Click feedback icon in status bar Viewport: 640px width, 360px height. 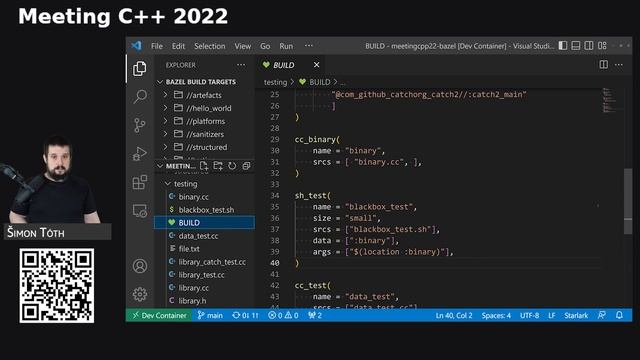pos(602,315)
